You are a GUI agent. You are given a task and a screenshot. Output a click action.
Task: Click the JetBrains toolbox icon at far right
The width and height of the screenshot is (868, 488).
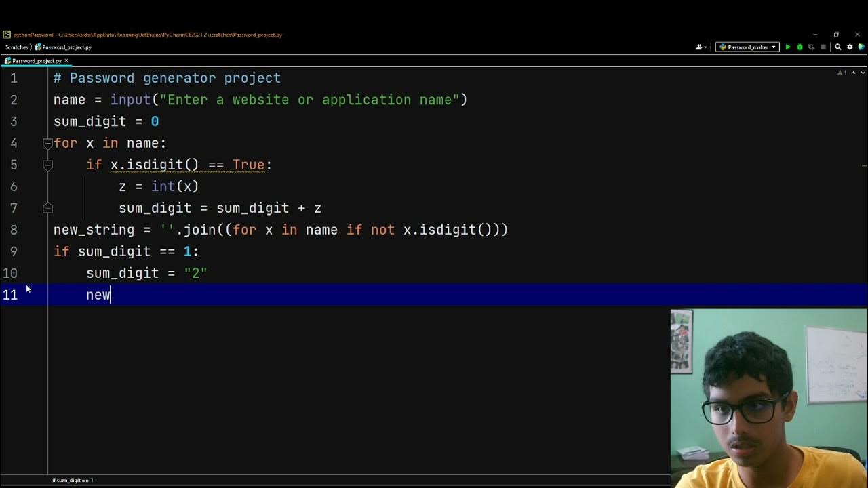[x=863, y=47]
